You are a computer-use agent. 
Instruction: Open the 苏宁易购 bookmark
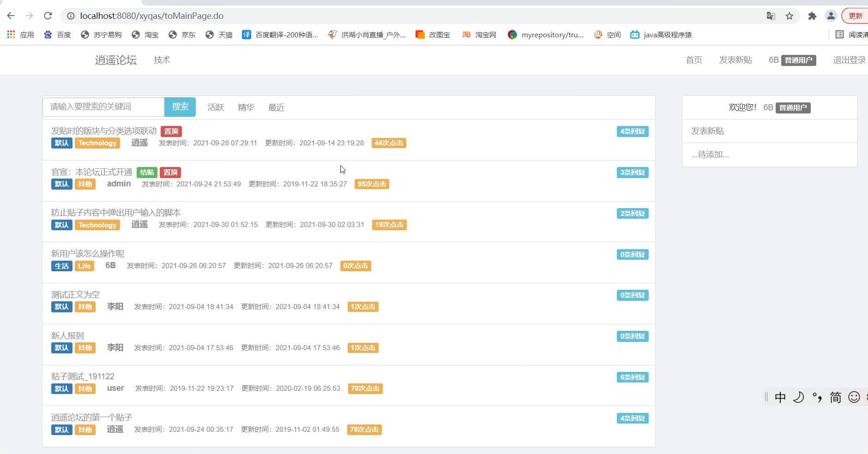101,35
